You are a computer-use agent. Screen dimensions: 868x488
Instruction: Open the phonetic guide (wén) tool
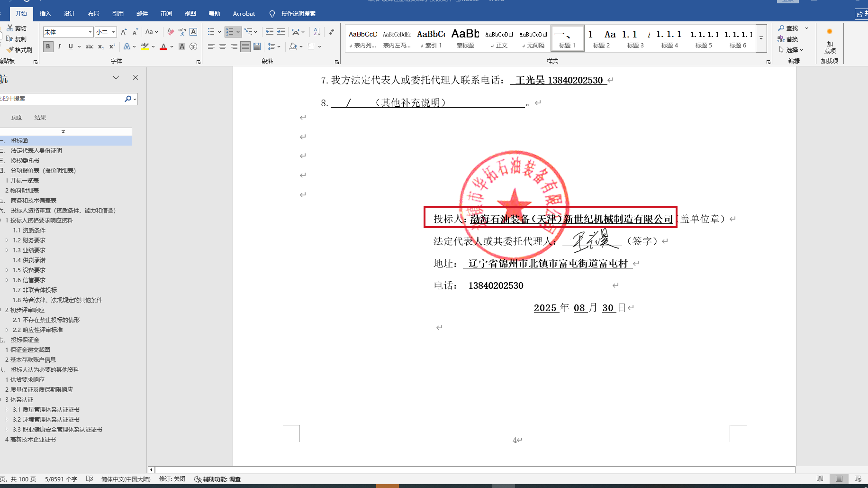182,32
